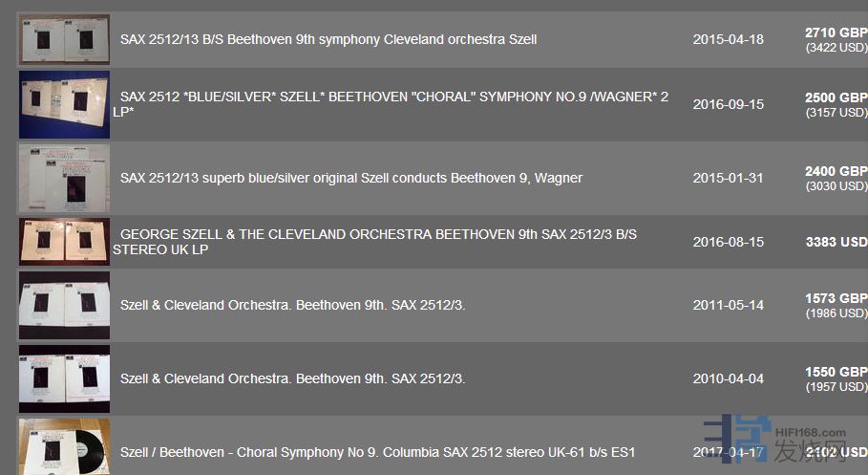The image size is (868, 475).
Task: Select the 3383 USD price
Action: [836, 242]
